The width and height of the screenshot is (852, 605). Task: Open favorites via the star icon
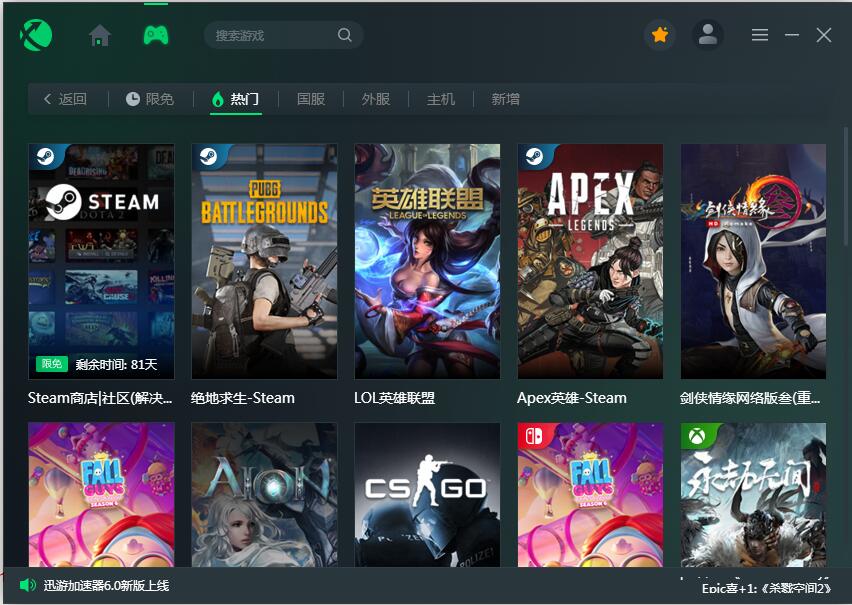click(658, 34)
